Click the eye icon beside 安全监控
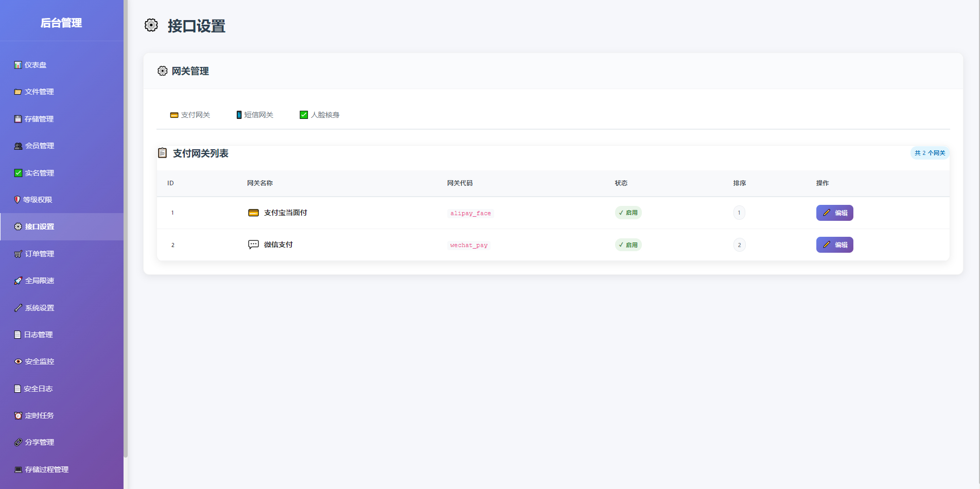Viewport: 980px width, 489px height. [18, 361]
